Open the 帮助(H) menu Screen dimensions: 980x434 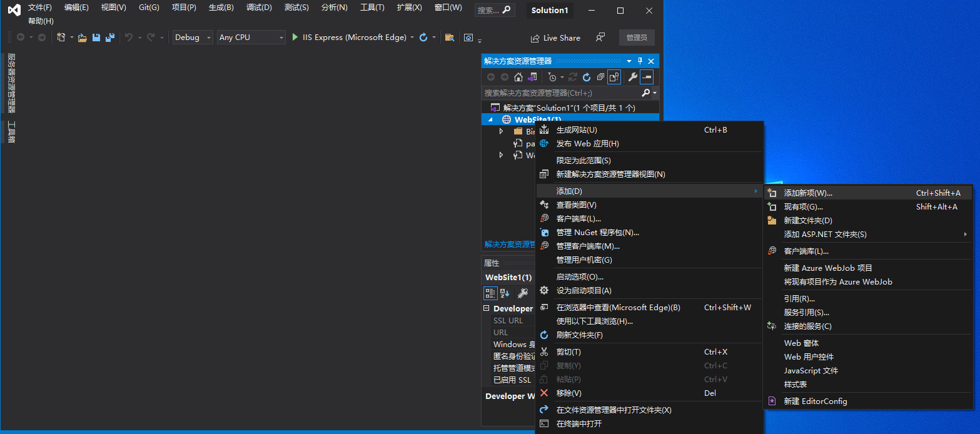click(41, 21)
